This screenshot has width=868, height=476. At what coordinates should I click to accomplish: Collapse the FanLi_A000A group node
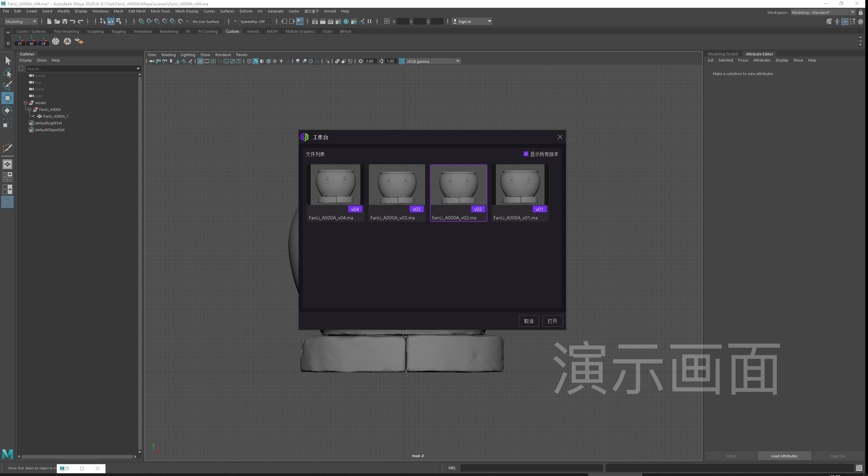tap(29, 110)
